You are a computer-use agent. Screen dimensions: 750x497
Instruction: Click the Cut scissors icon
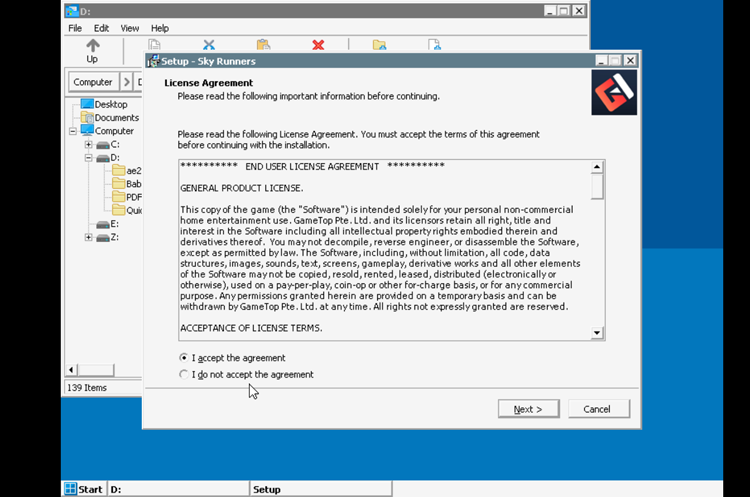pyautogui.click(x=209, y=45)
